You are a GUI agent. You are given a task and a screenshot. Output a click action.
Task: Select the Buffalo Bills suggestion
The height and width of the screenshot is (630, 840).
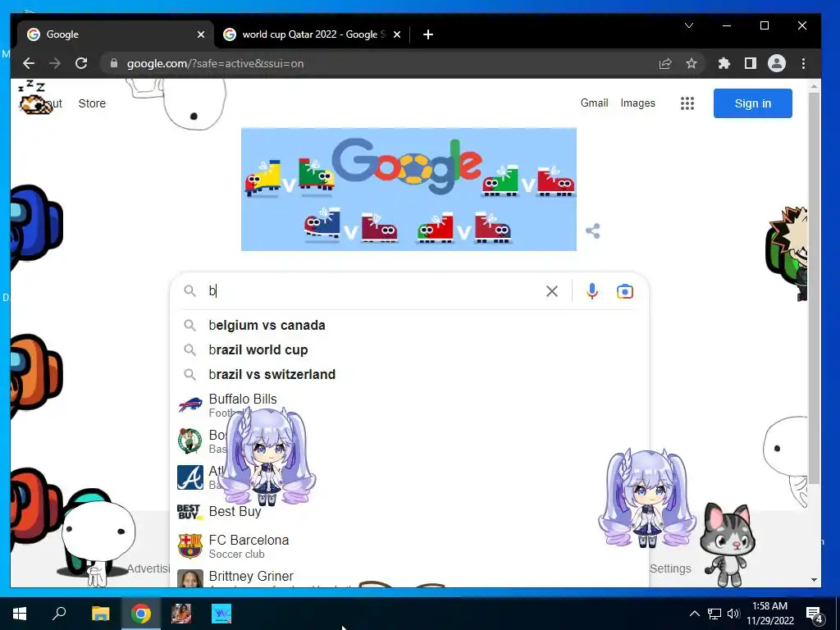tap(409, 405)
